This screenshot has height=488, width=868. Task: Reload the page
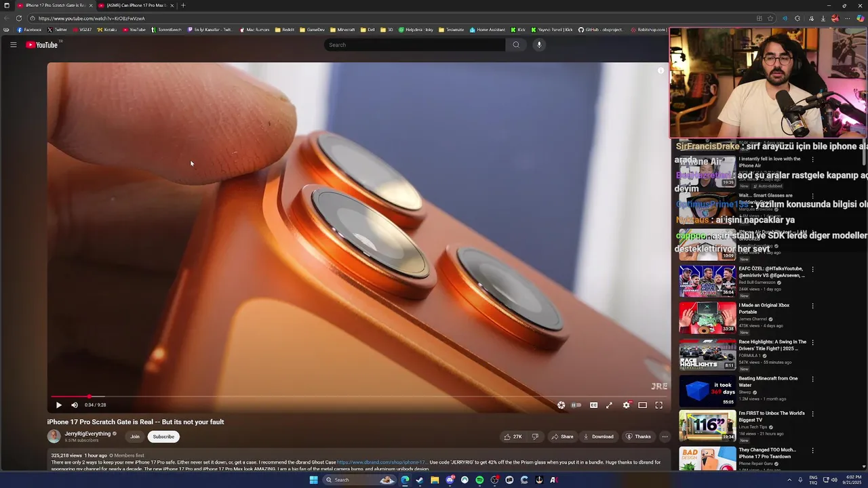pos(19,18)
